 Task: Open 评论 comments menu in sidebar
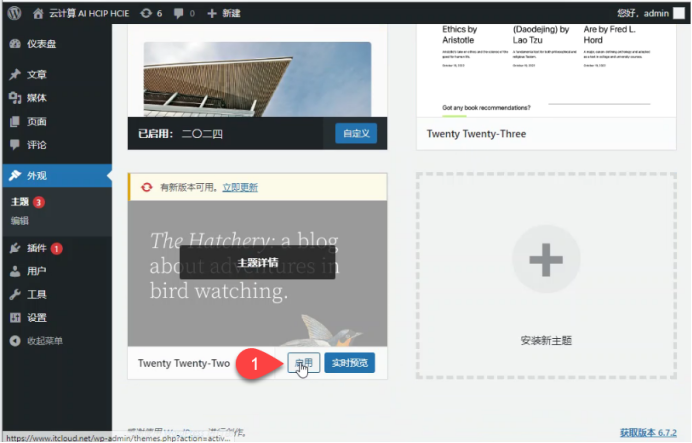coord(36,145)
